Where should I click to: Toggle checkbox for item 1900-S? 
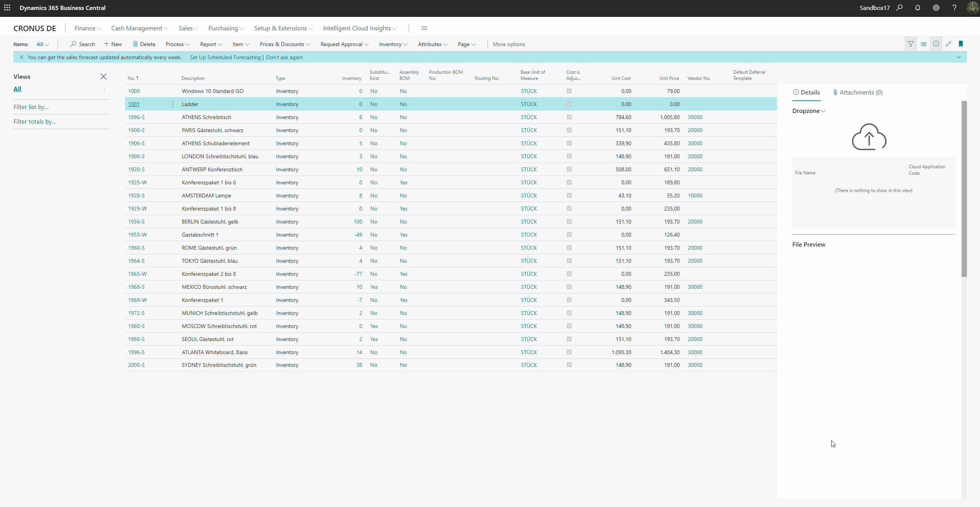tap(569, 130)
